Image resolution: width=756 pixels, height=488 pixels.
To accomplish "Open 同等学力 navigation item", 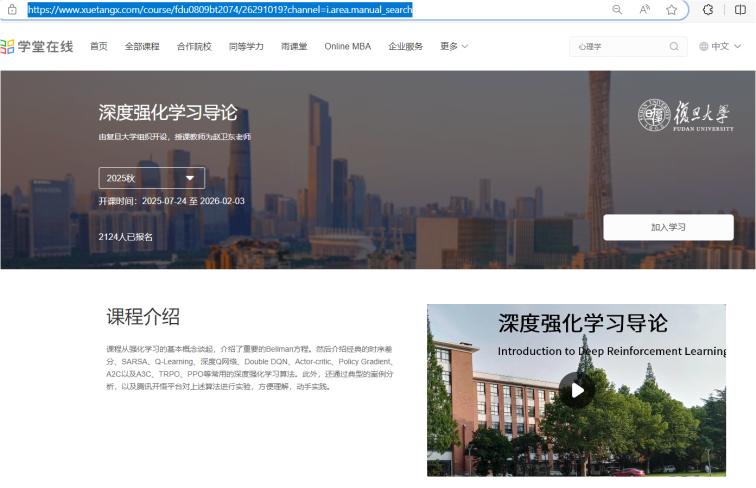I will tap(246, 46).
